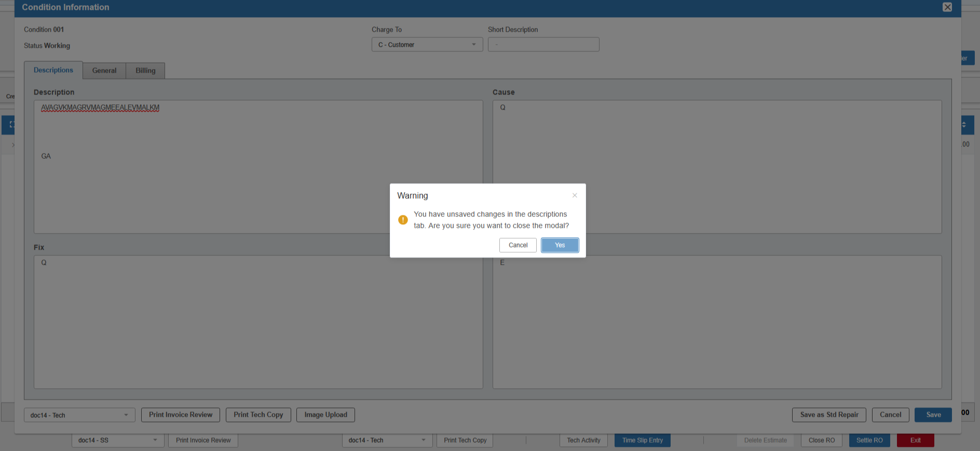Switch to the General tab

click(x=104, y=71)
